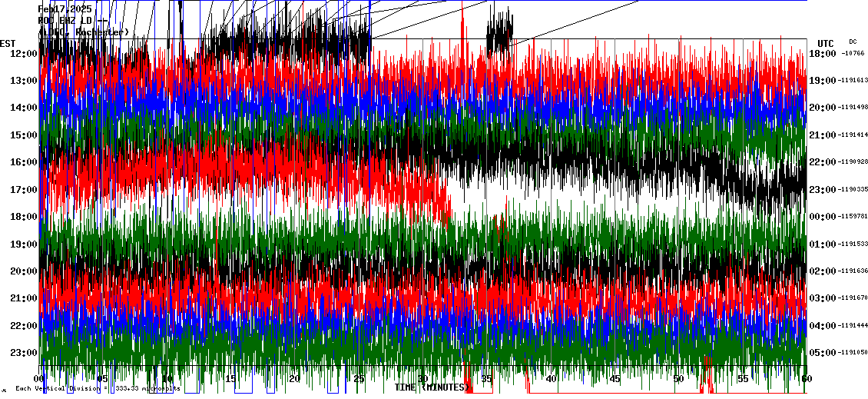Select the 23:00 EST row label
Viewport: 868px width, 399px height.
[24, 353]
